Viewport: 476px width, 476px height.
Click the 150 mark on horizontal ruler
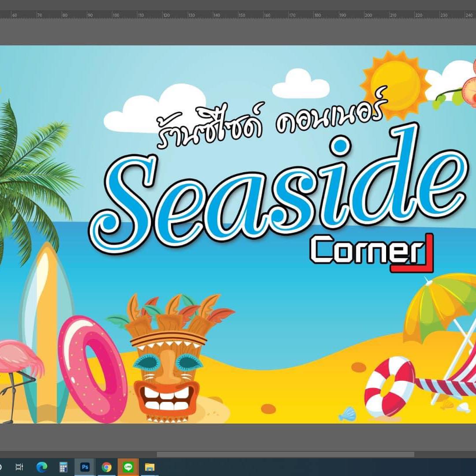point(242,15)
